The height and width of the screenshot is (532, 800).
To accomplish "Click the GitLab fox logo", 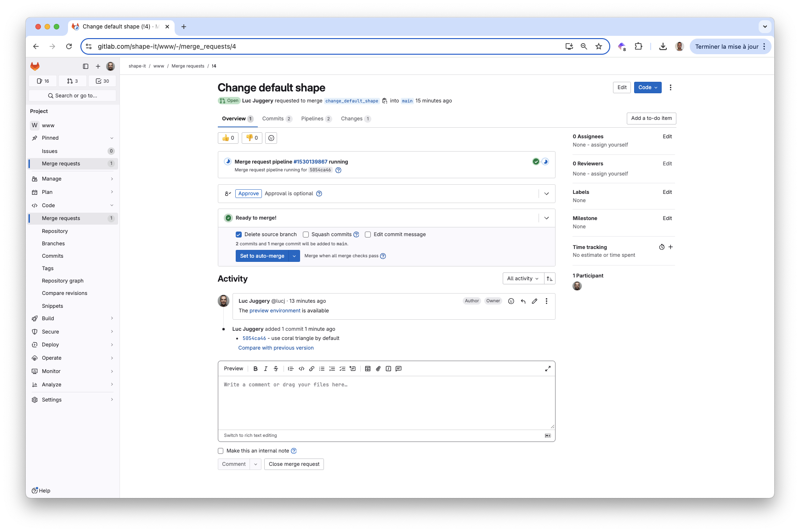I will tap(35, 66).
